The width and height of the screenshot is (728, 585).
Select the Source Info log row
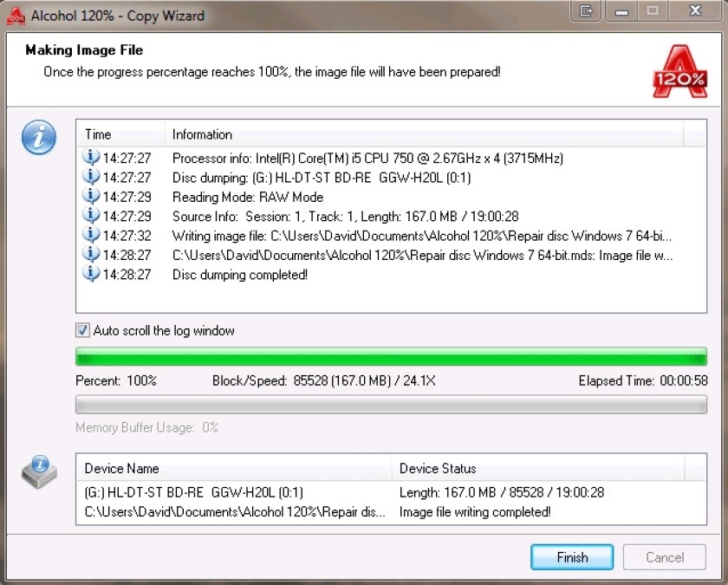(x=391, y=217)
